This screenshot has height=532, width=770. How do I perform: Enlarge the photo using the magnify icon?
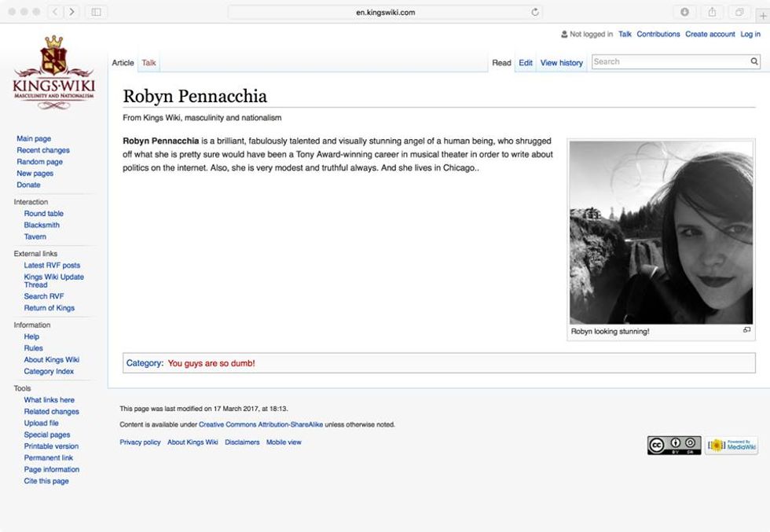click(x=746, y=330)
